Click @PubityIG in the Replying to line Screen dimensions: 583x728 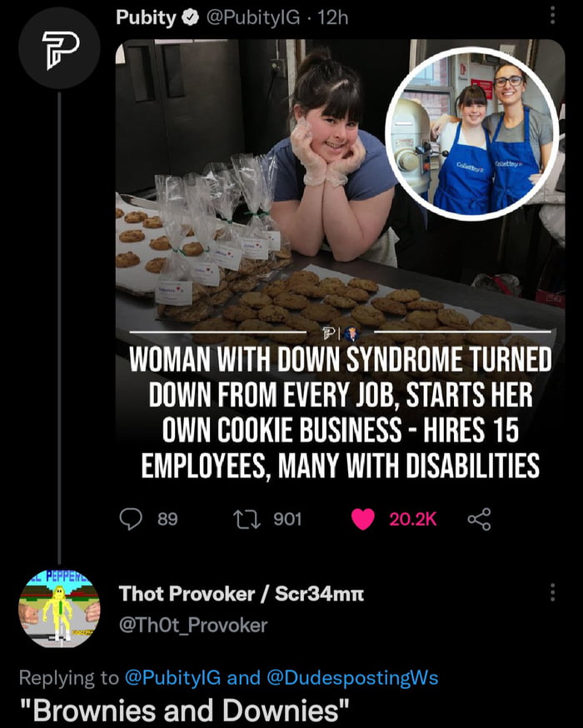173,677
